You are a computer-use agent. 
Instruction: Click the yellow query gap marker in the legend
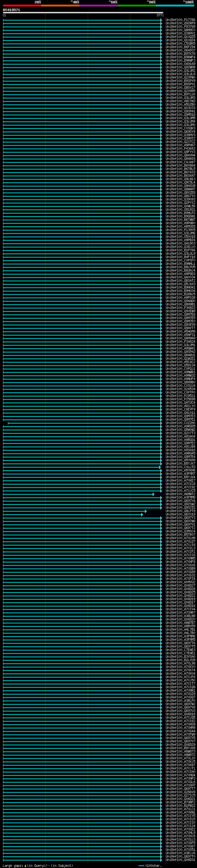25,865
